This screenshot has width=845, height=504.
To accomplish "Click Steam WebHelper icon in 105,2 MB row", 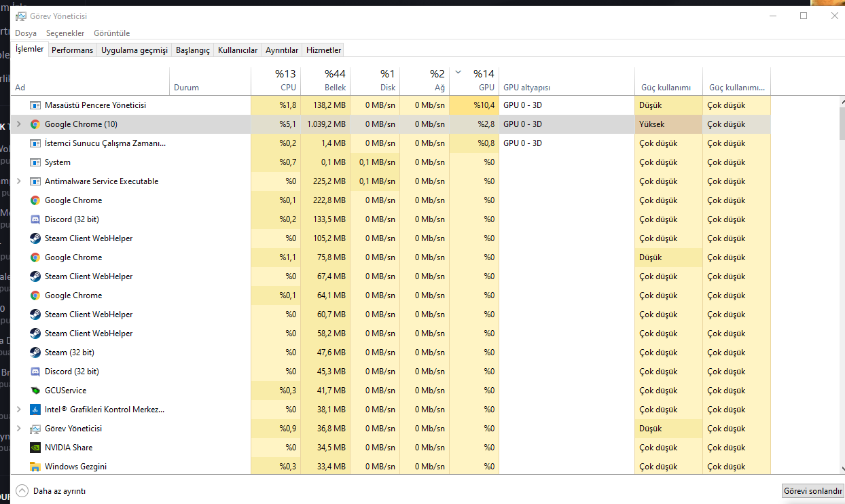I will point(35,238).
